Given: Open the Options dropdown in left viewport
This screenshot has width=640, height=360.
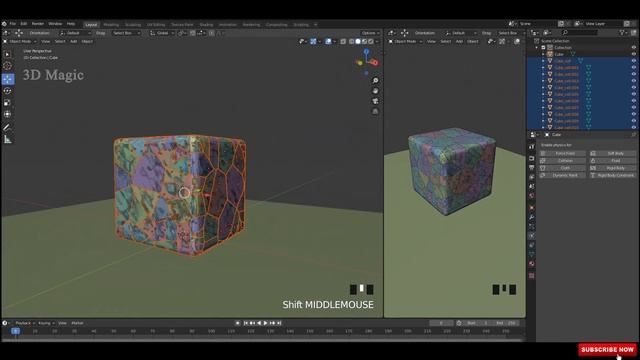Looking at the screenshot, I should click(x=371, y=33).
